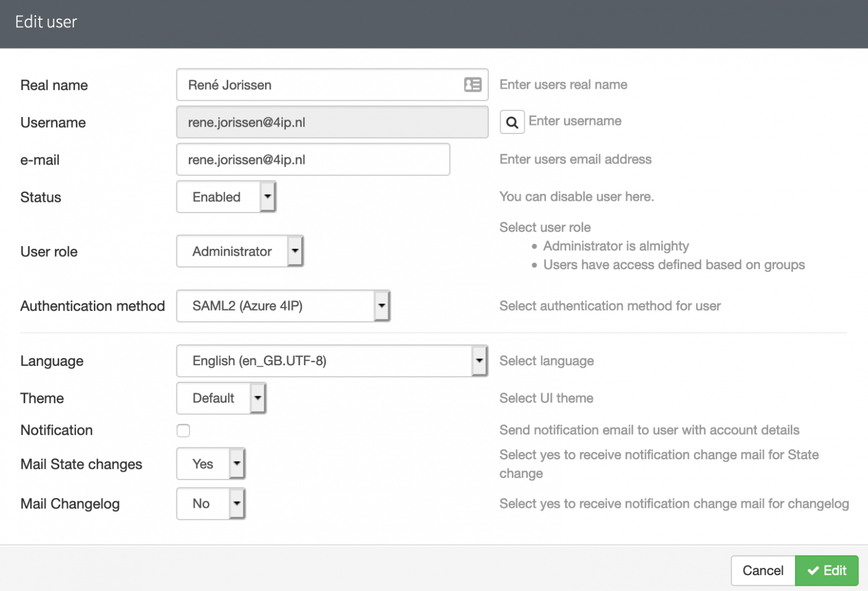Viewport: 868px width, 591px height.
Task: Click the 'User role' label
Action: (49, 252)
